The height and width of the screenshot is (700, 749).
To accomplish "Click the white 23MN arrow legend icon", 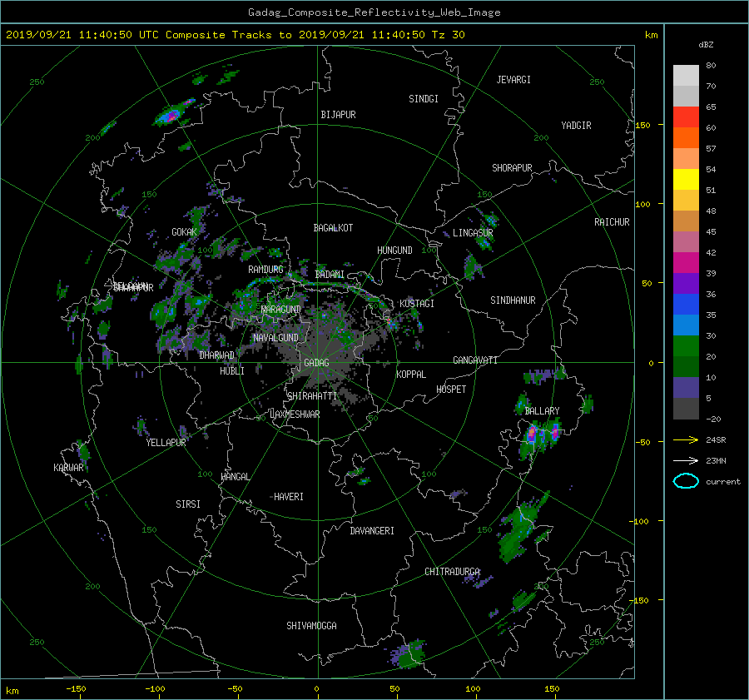I will click(x=686, y=460).
